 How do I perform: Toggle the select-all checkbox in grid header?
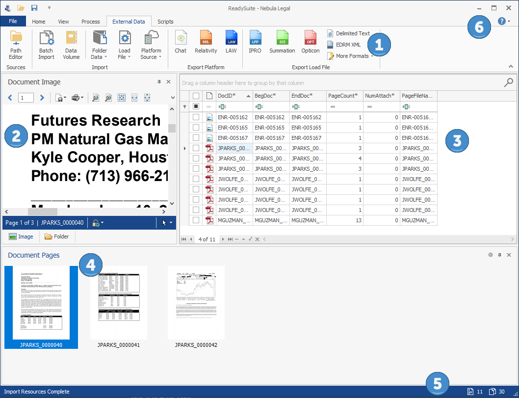tap(196, 96)
